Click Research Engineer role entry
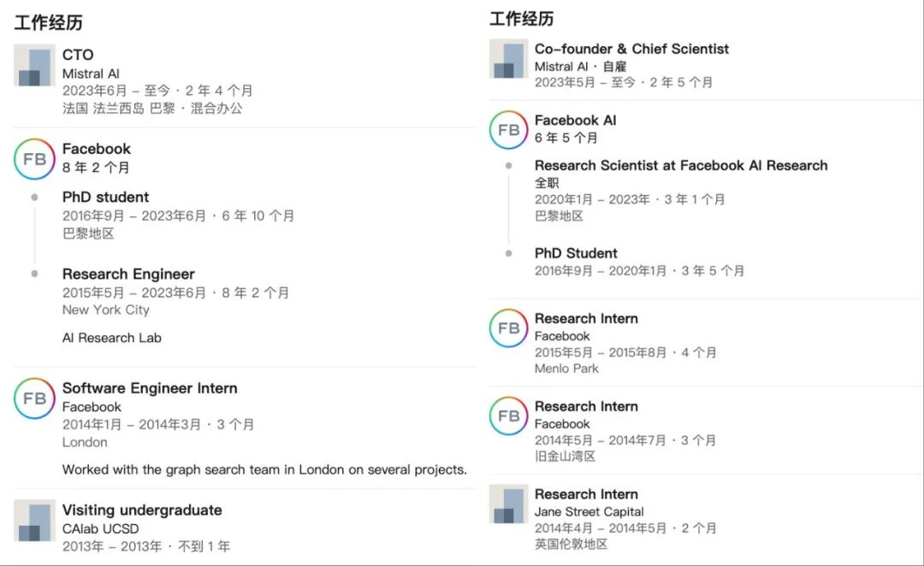Viewport: 924px width, 566px height. click(128, 274)
